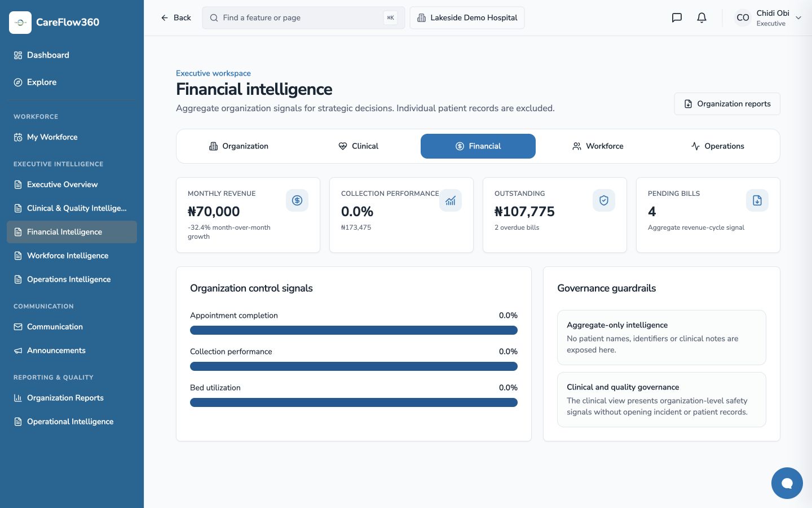Click the Bed utilization progress bar
This screenshot has height=508, width=812.
point(354,402)
